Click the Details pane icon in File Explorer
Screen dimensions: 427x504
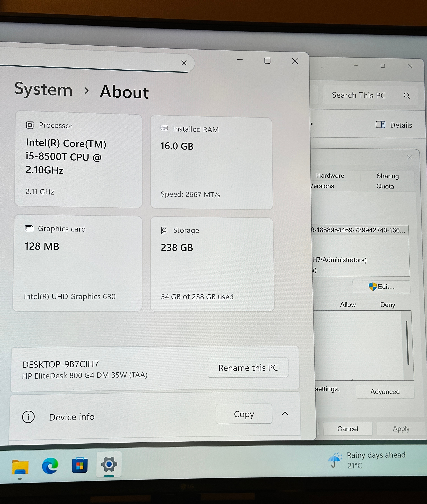381,124
